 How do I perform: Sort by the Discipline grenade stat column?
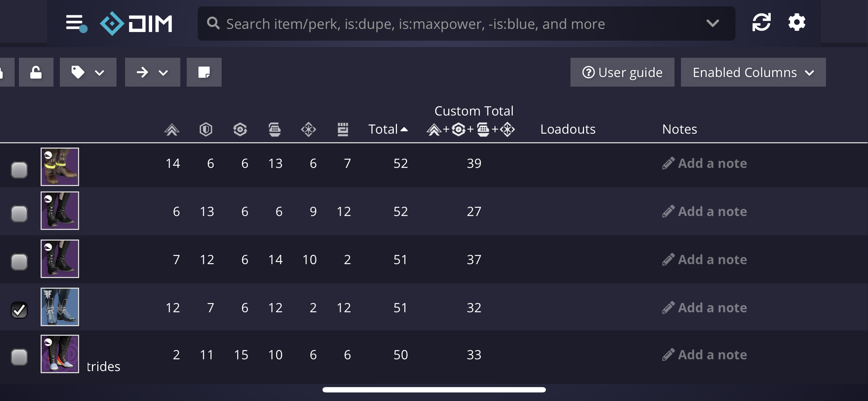275,129
